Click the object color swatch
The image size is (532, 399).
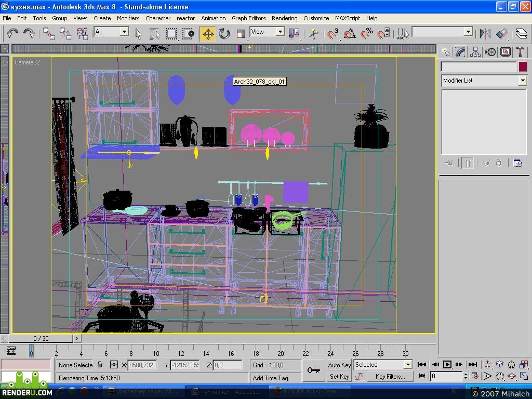[x=523, y=66]
